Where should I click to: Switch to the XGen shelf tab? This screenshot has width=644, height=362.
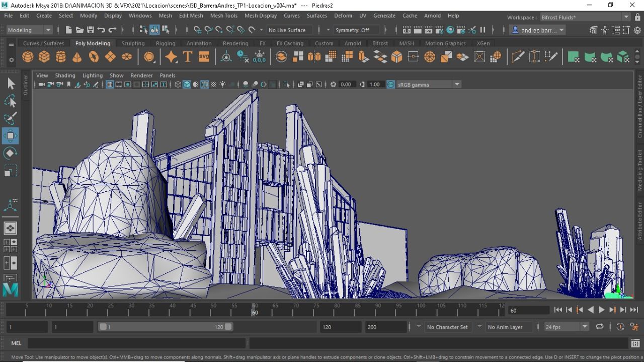(483, 43)
